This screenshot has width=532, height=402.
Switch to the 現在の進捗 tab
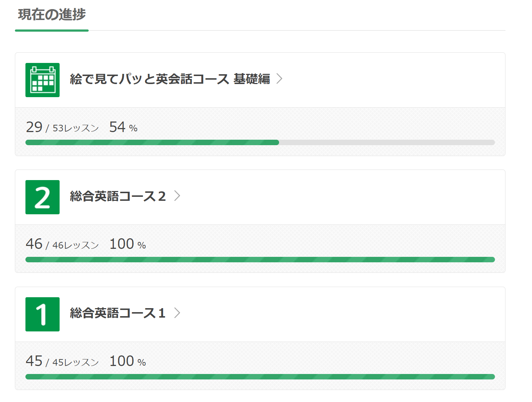52,15
